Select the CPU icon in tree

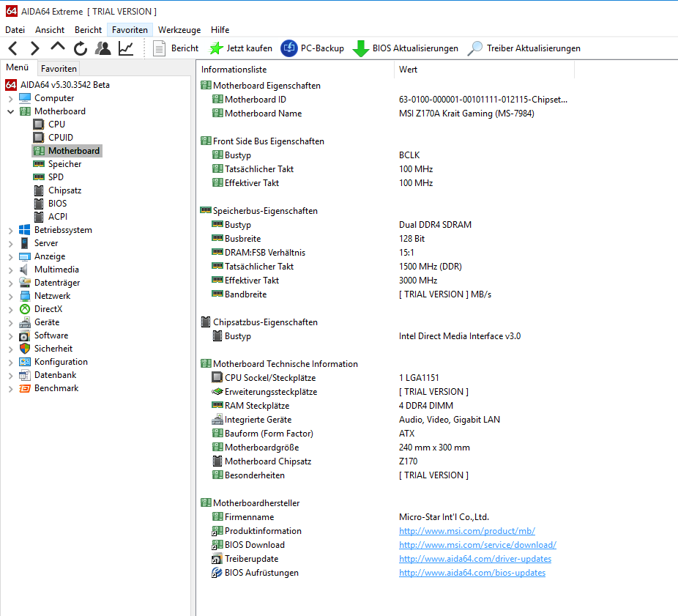[39, 125]
